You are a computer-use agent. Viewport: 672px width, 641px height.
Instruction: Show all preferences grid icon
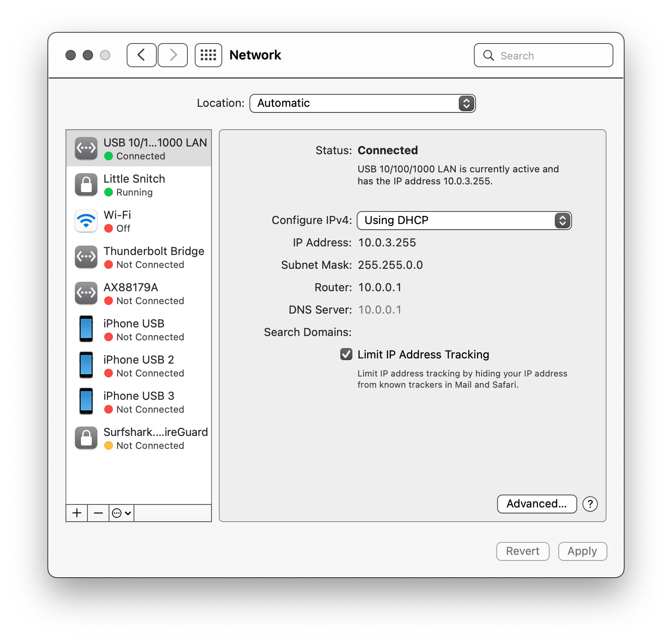coord(208,55)
